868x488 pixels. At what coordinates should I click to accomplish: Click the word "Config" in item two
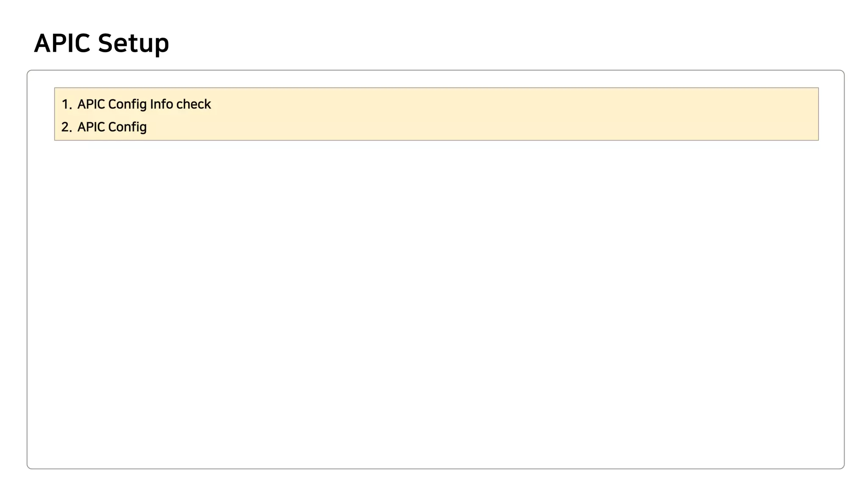(128, 128)
